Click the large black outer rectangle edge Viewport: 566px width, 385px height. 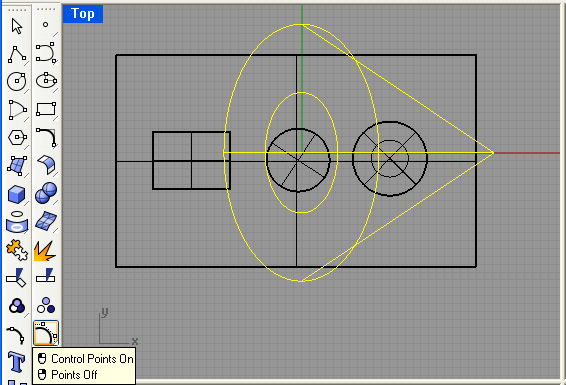tap(296, 55)
